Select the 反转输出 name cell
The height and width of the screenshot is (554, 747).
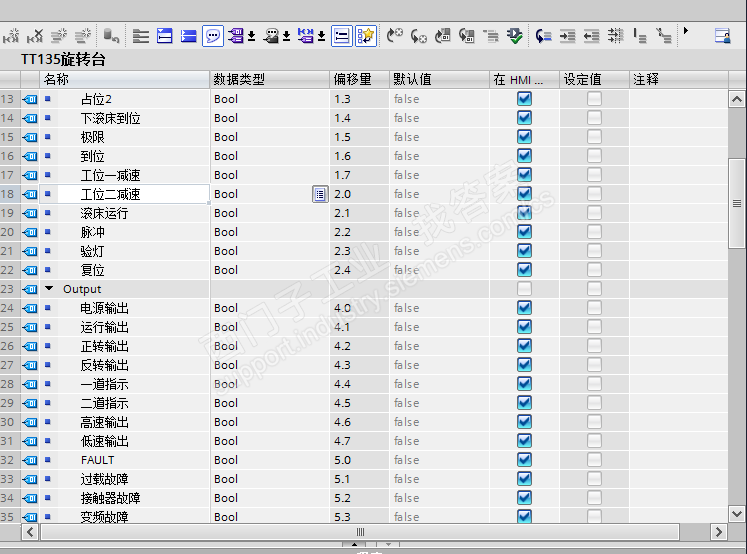tap(125, 365)
